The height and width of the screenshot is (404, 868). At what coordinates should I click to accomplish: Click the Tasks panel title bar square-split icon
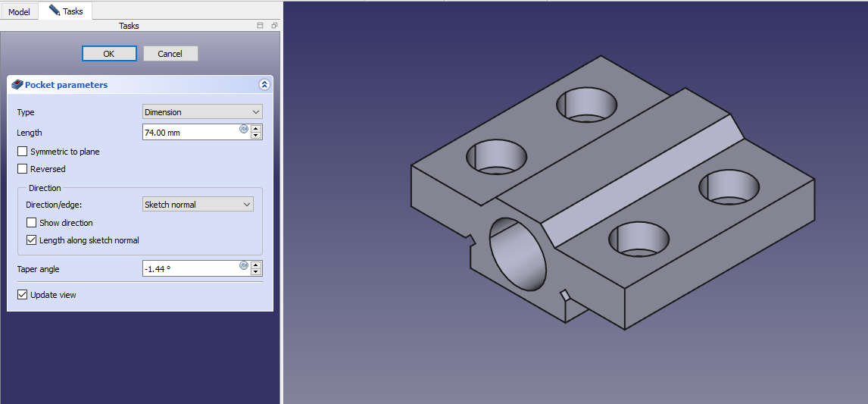click(261, 26)
